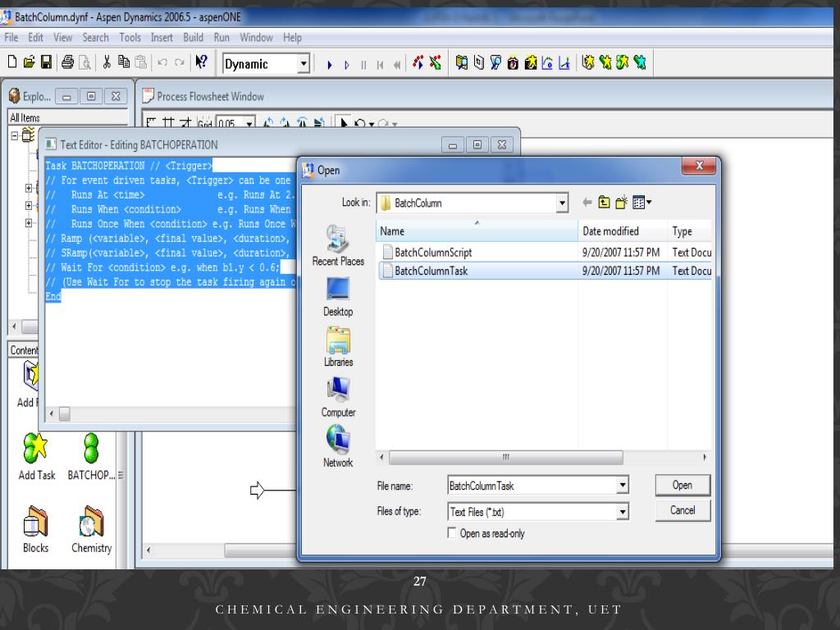840x630 pixels.
Task: Open the View Menu icon in Open dialog
Action: click(641, 203)
